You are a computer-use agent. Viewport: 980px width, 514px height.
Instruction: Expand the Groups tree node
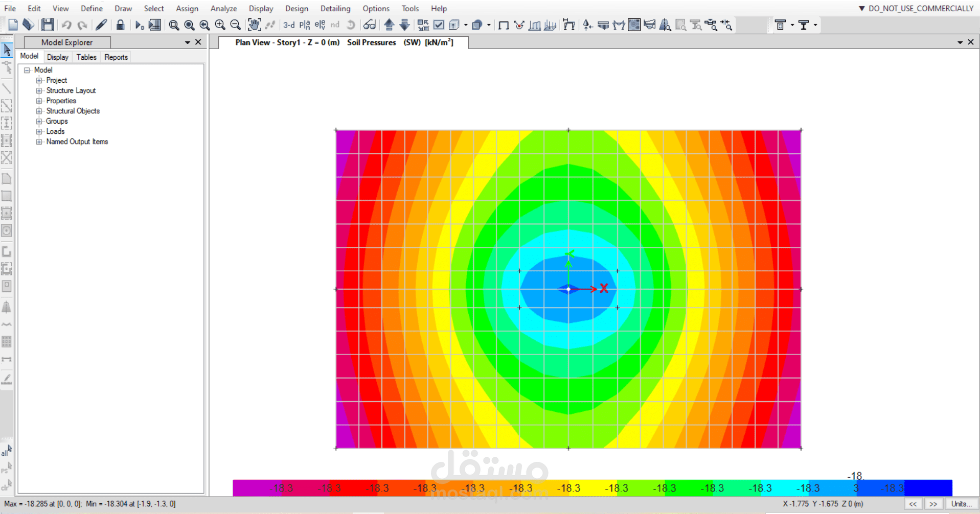click(39, 121)
